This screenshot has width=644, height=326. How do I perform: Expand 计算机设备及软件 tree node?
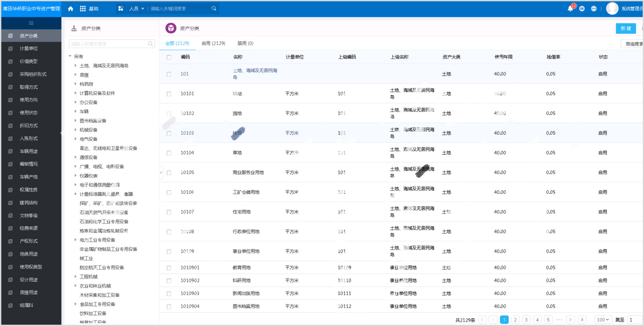(x=75, y=93)
